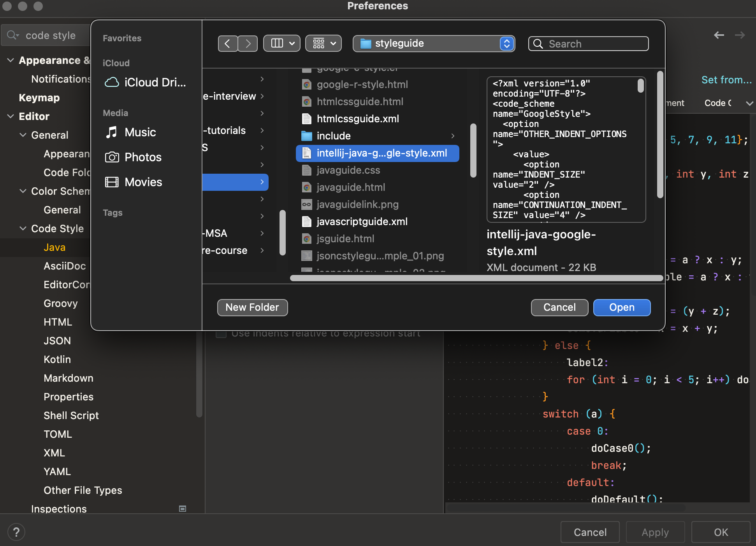Expand the include folder chevron
Image resolution: width=756 pixels, height=546 pixels.
[x=453, y=136]
